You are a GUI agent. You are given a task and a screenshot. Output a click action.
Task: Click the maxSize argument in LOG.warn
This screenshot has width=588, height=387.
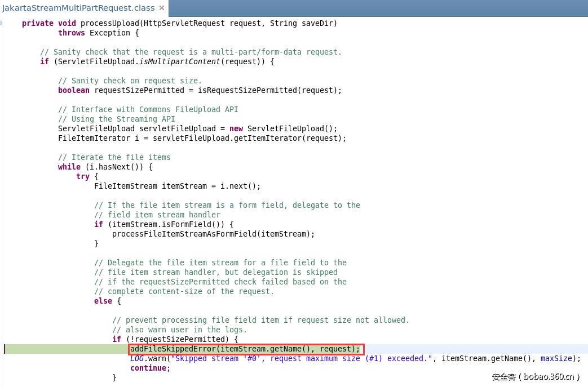(558, 358)
